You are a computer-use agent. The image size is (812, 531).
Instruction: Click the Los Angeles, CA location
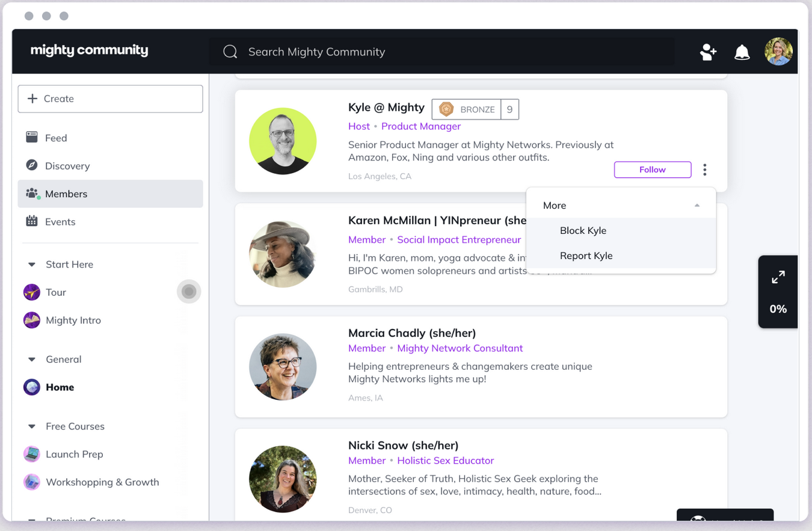[380, 176]
